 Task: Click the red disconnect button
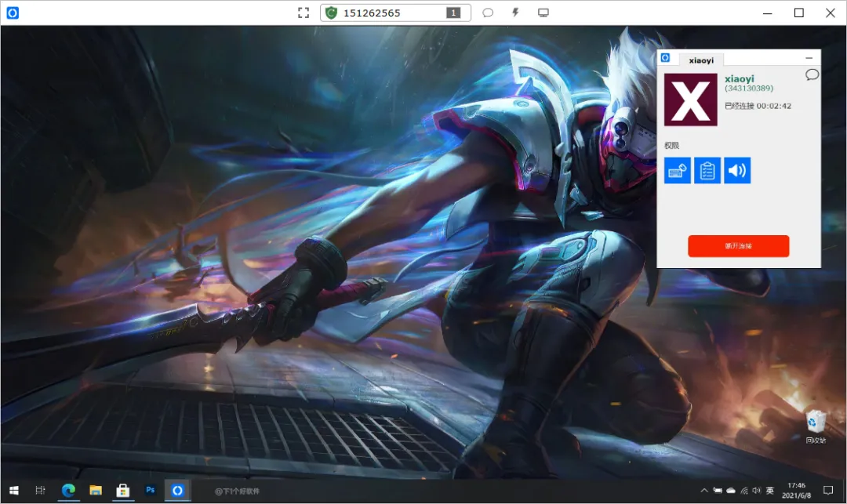pos(739,246)
